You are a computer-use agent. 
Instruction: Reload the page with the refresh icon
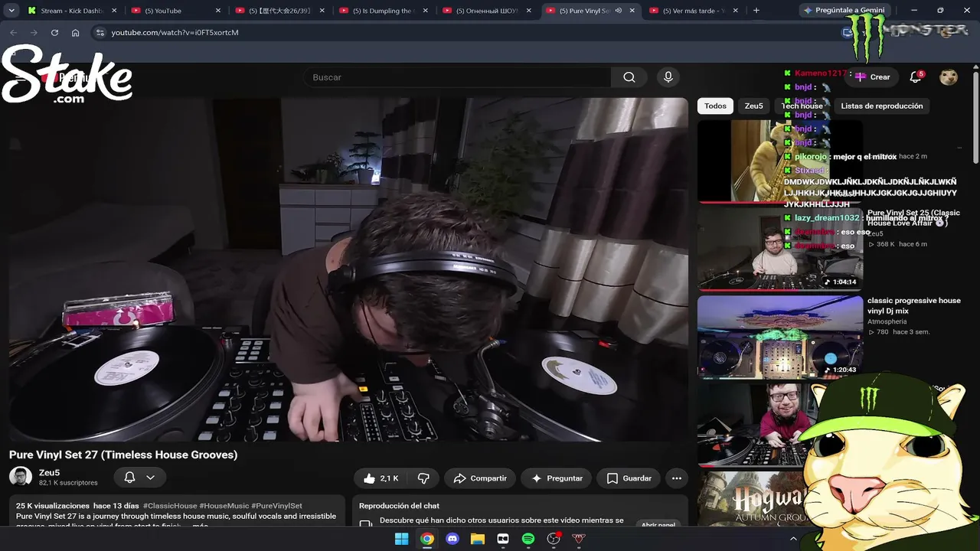[54, 33]
